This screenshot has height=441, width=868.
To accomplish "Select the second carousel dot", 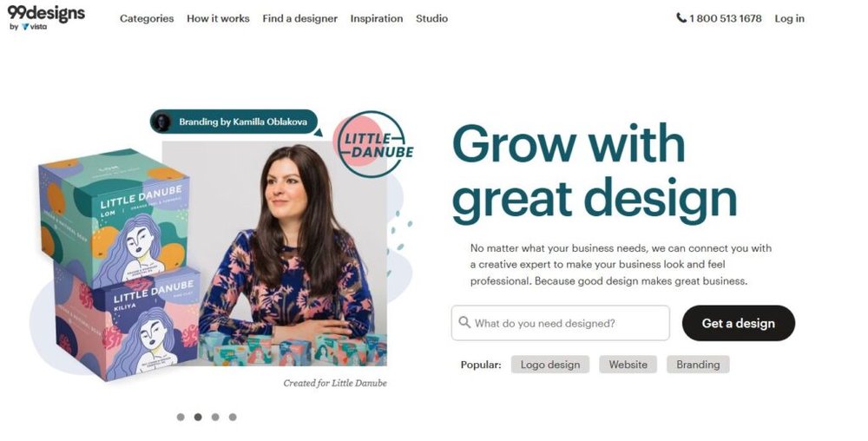I will pos(198,418).
